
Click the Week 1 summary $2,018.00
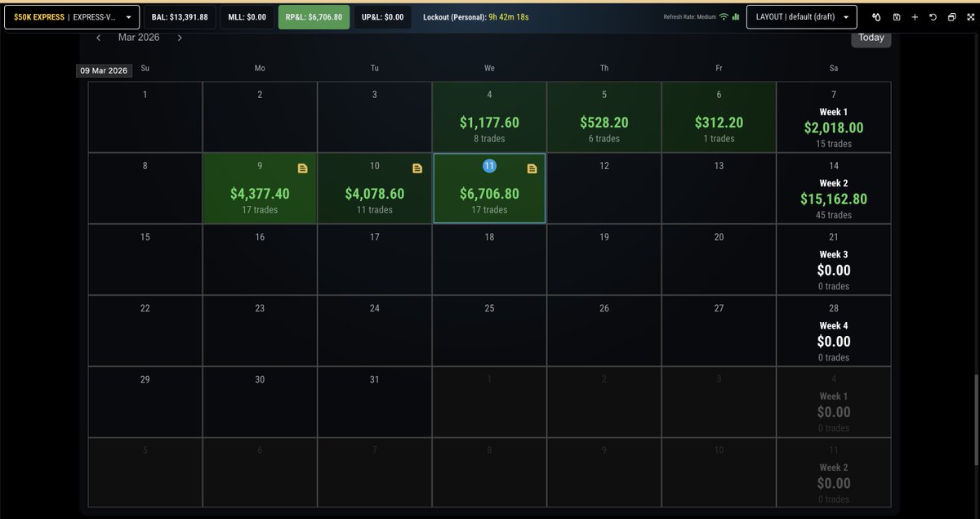point(834,117)
